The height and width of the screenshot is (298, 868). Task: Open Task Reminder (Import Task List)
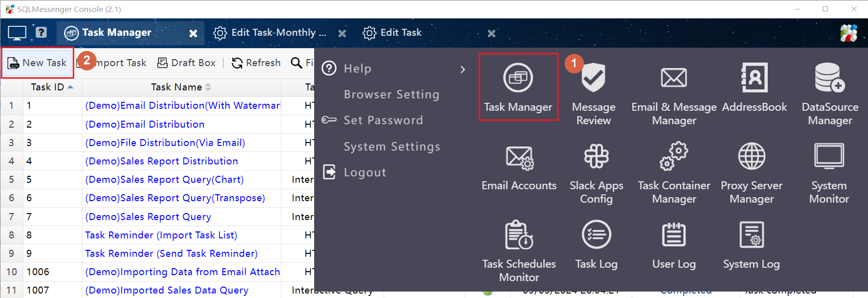pos(161,235)
